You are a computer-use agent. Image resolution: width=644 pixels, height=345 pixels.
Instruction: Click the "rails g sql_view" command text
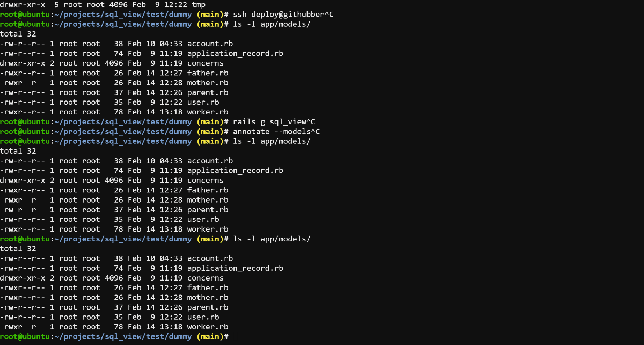click(x=269, y=122)
